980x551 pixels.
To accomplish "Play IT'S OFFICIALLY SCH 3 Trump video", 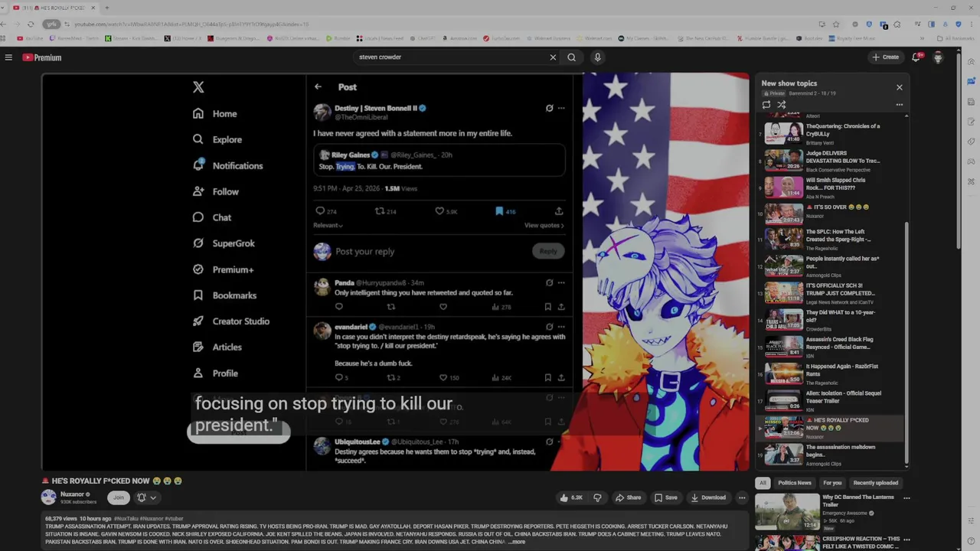I will [831, 293].
